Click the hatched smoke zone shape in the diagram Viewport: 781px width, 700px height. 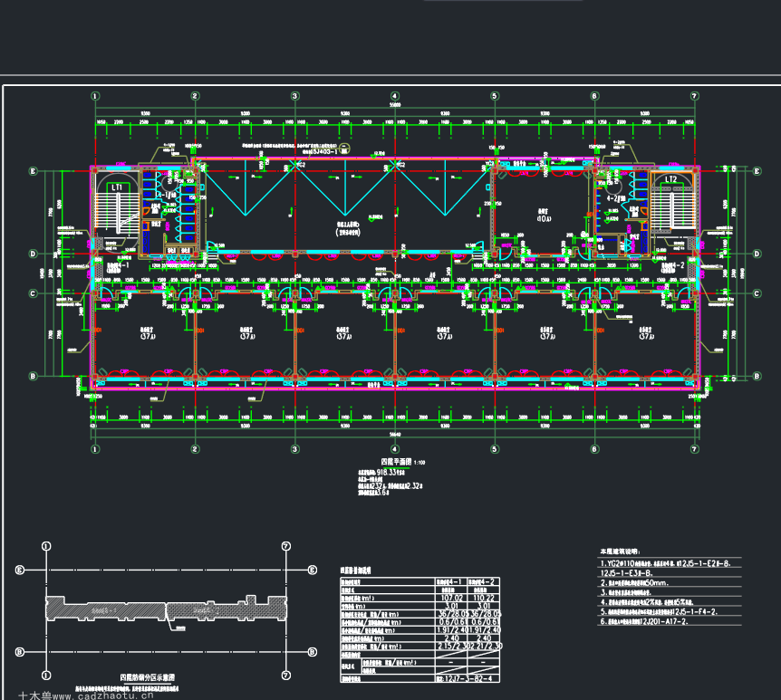pyautogui.click(x=167, y=608)
